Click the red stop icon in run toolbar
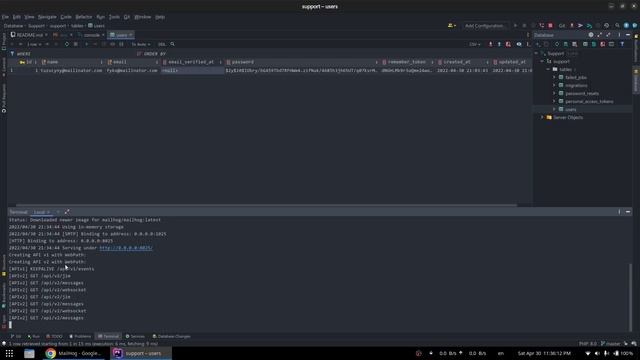 coord(550,26)
